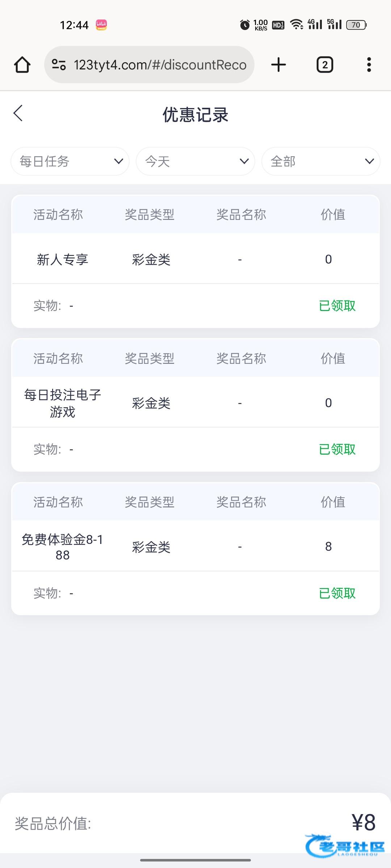Tap the ¥8 total prize value

363,822
